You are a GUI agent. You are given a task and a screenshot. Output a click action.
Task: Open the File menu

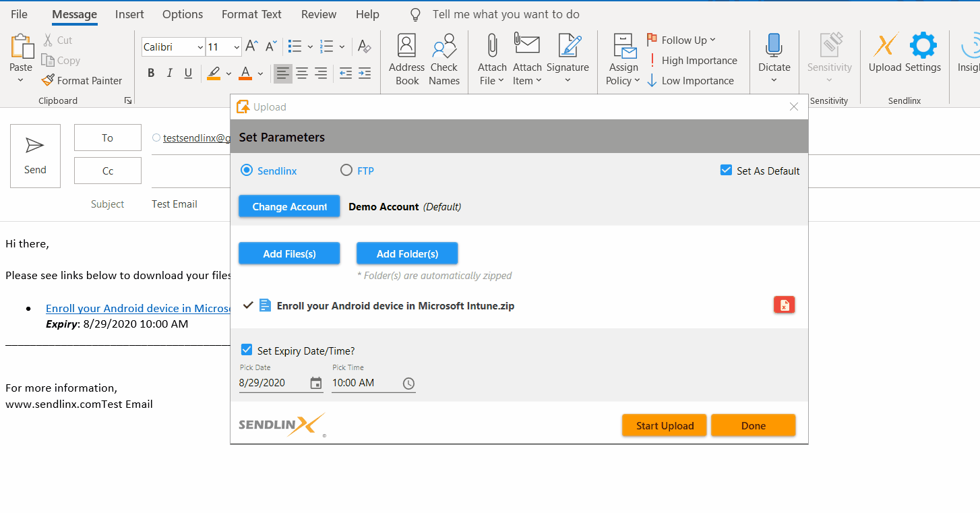19,14
